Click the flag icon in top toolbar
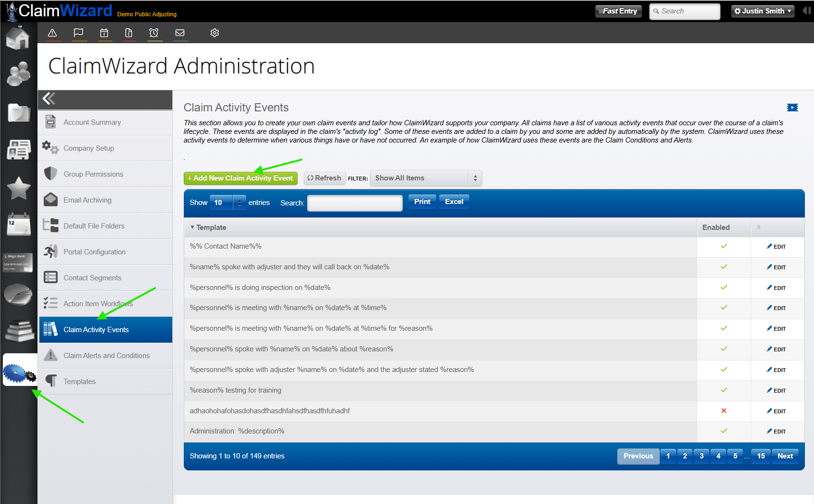 pyautogui.click(x=78, y=33)
